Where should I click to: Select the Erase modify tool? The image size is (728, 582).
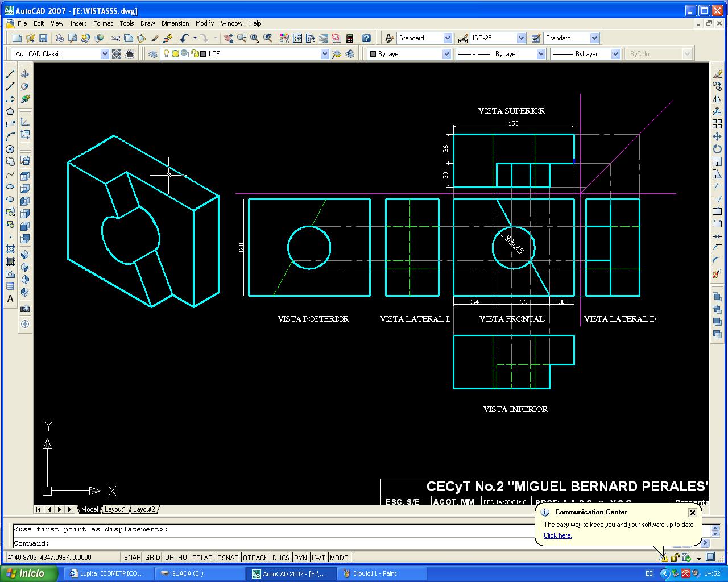coord(717,74)
